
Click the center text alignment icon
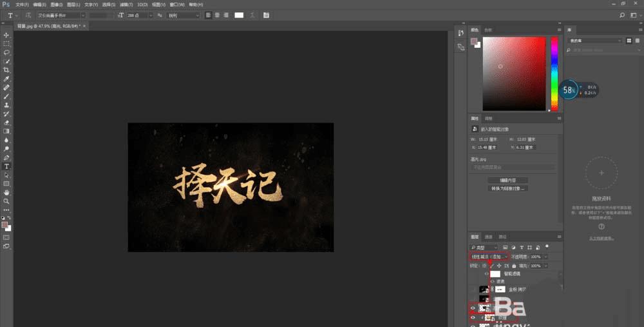[x=217, y=15]
